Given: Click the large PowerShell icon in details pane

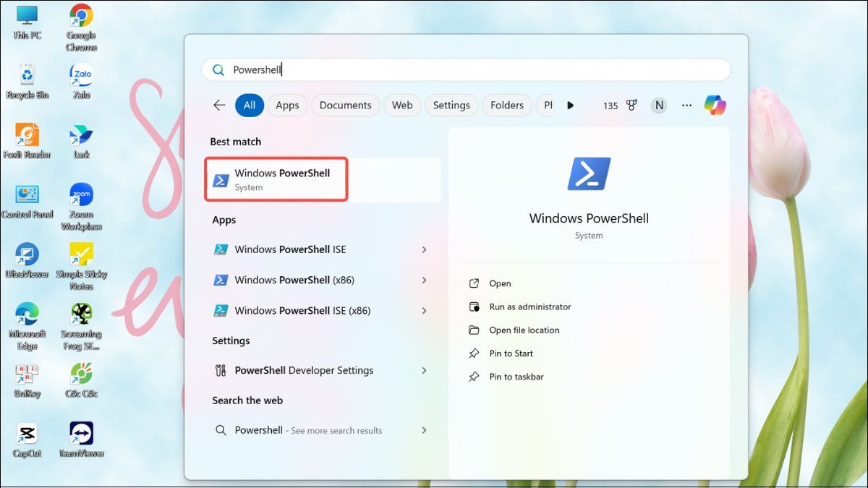Looking at the screenshot, I should click(589, 174).
